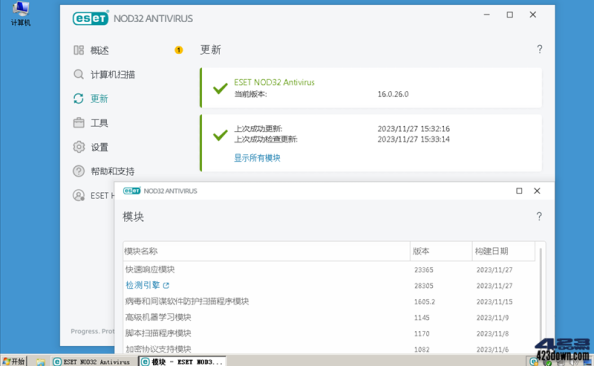The height and width of the screenshot is (366, 594).
Task: Click the green checkmark beside 上次成功更新
Action: (220, 135)
